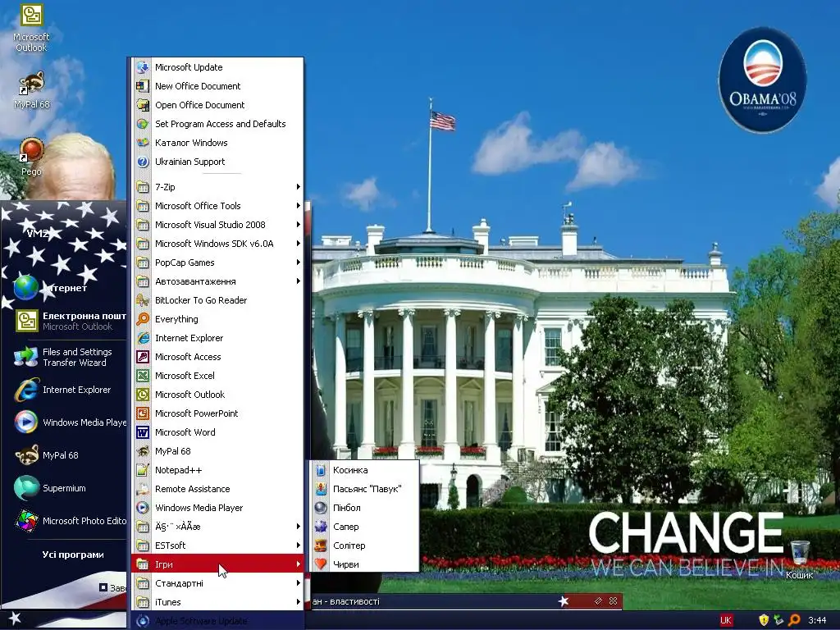The width and height of the screenshot is (840, 630).
Task: Click the clock showing 3:44
Action: coord(817,620)
